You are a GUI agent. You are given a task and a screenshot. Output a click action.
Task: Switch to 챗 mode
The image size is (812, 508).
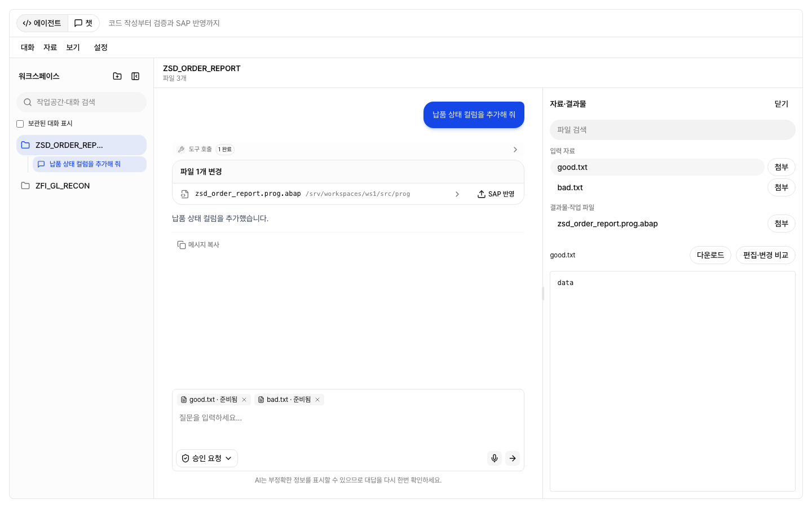coord(83,23)
